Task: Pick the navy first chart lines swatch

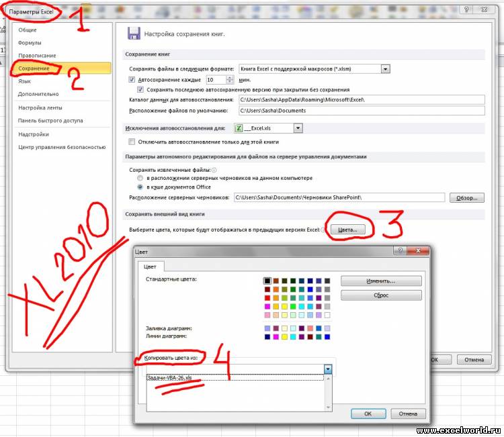Action: [x=267, y=337]
